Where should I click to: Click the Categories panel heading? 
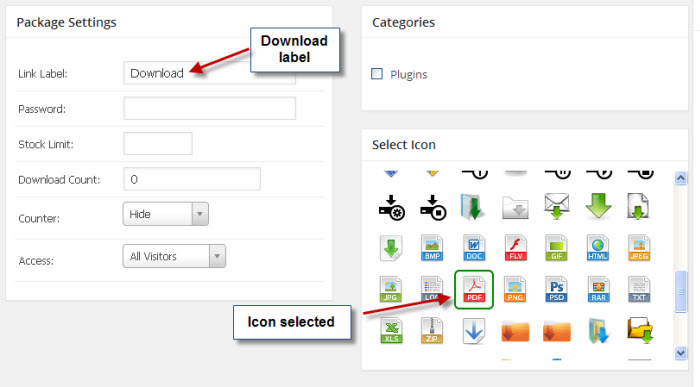pos(404,22)
